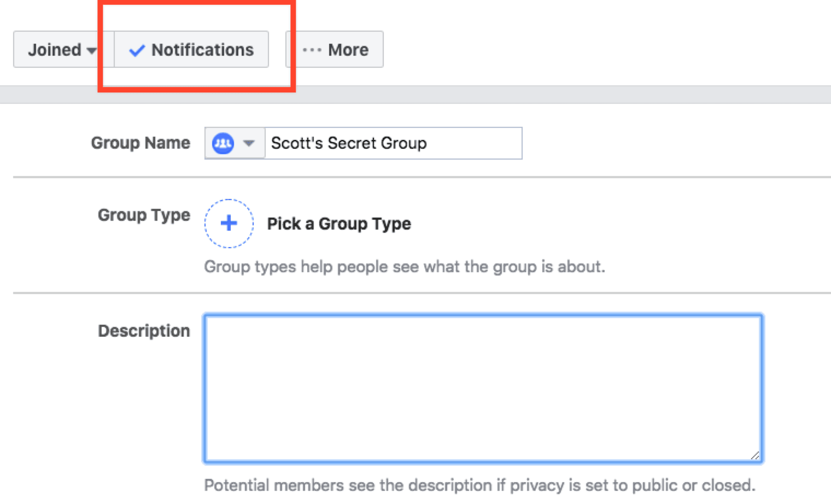Image resolution: width=831 pixels, height=504 pixels.
Task: Click the three-dot icon beside More
Action: [x=312, y=50]
